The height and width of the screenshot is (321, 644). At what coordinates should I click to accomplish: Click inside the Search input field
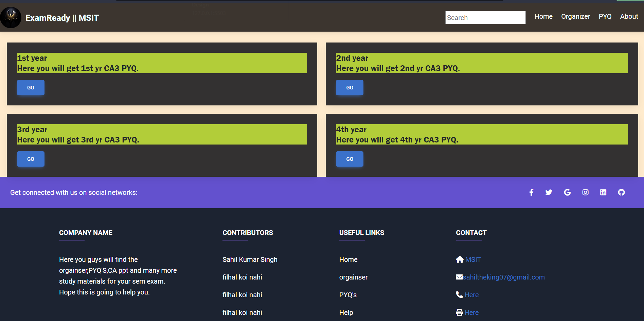coord(485,18)
